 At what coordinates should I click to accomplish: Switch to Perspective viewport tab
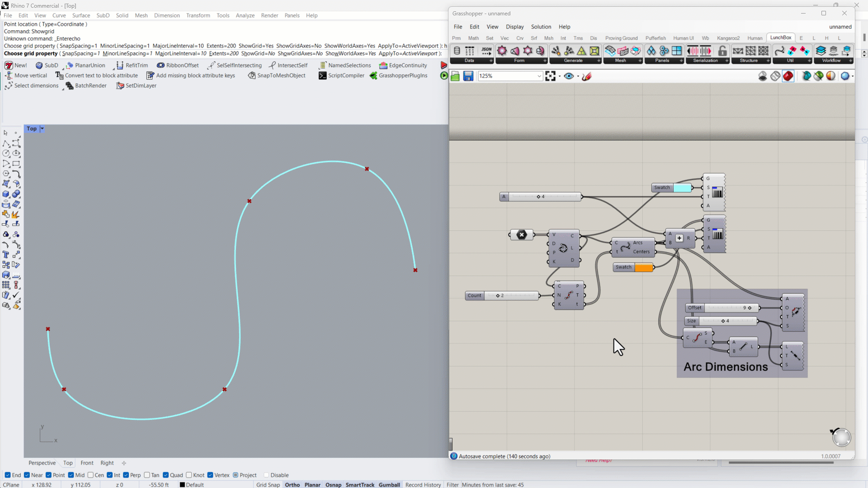point(42,463)
